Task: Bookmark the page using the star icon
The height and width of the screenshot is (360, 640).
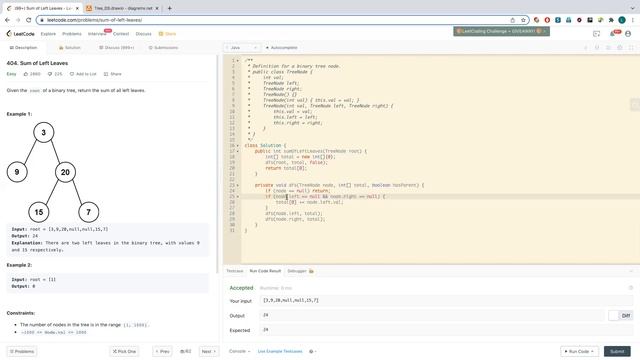Action: (x=523, y=20)
